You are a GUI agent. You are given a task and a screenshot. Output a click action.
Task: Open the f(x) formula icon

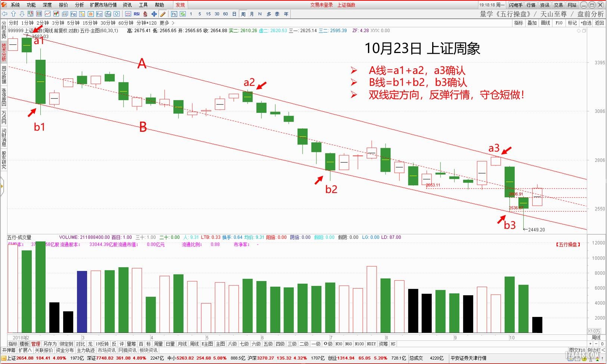pyautogui.click(x=108, y=14)
